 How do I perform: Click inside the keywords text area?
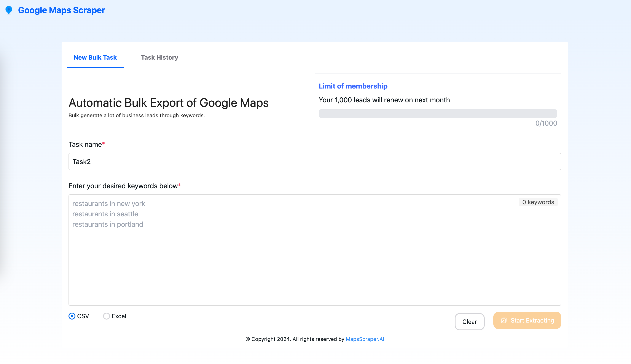(x=314, y=263)
